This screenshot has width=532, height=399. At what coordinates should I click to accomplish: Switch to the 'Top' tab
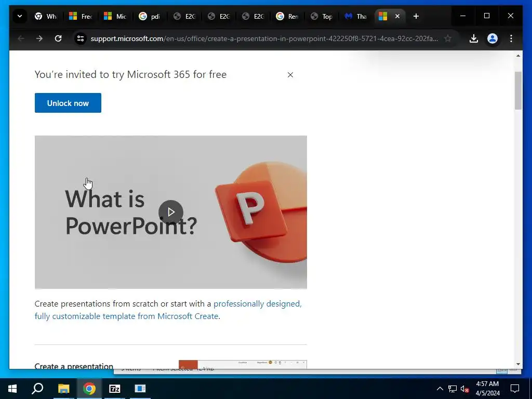tap(321, 16)
